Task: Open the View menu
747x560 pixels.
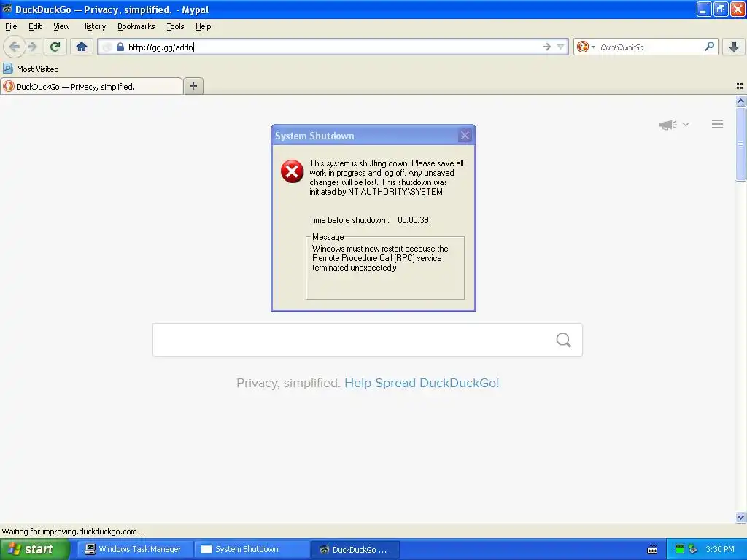Action: (61, 26)
